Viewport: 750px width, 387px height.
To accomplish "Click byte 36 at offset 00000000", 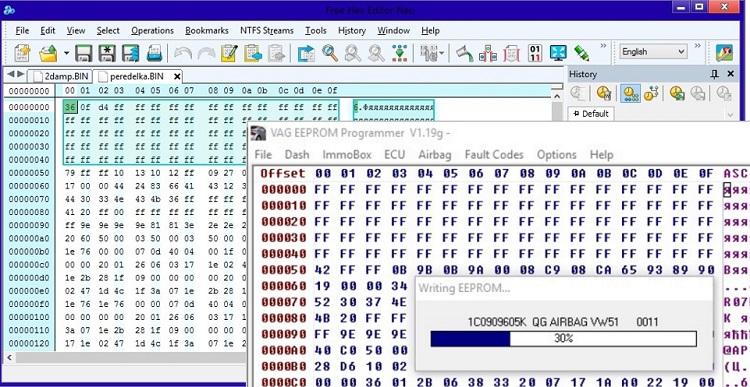I will click(x=70, y=107).
